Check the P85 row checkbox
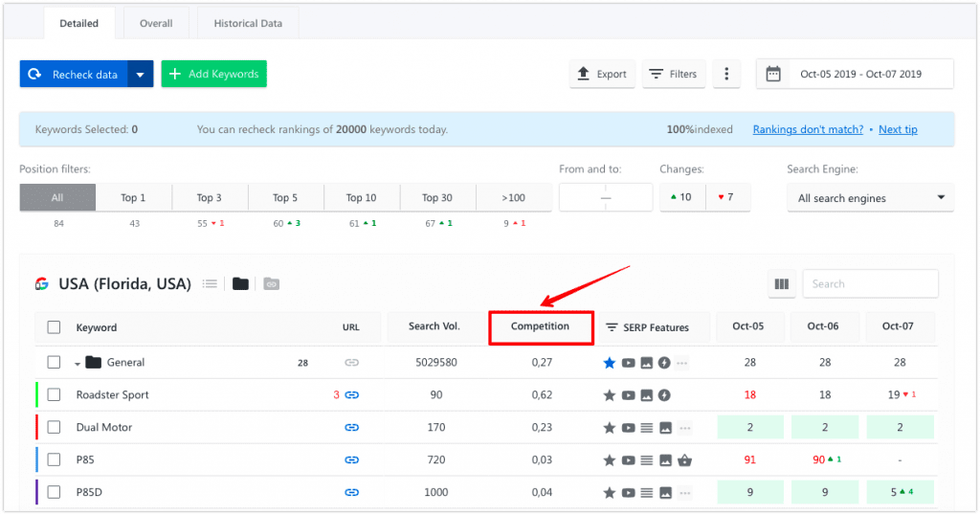 point(54,459)
